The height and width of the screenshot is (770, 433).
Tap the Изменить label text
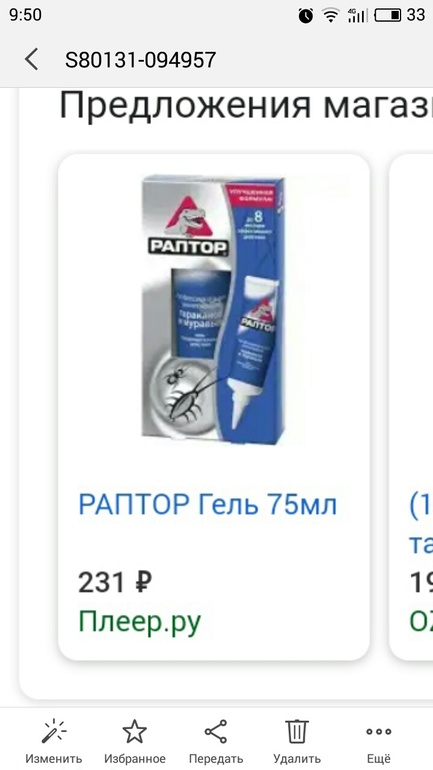tap(54, 758)
